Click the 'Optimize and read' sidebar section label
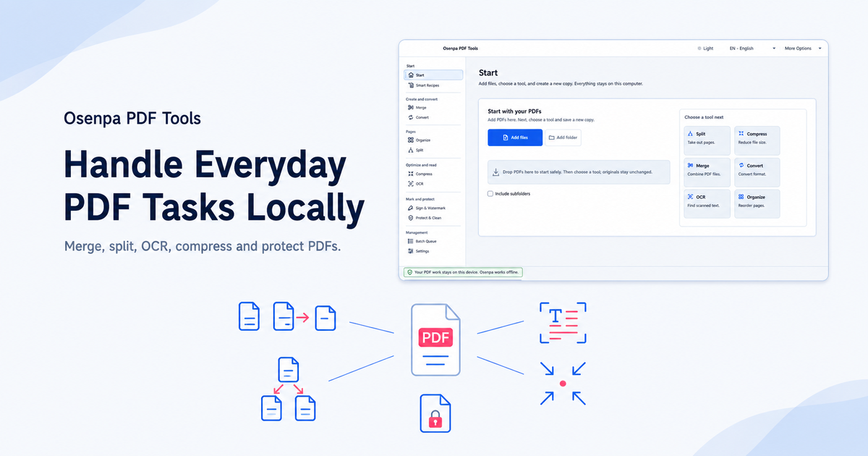Screen dimensions: 868x456 pos(421,165)
